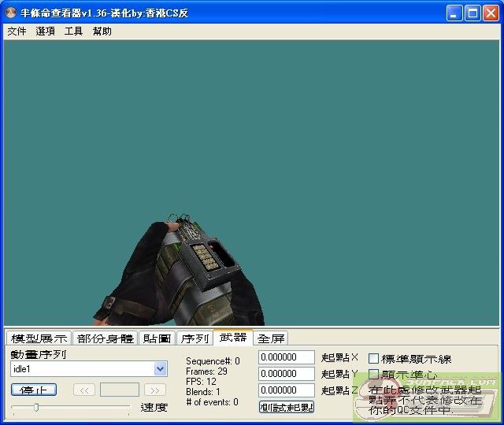Click the application icon in title bar
504x425 pixels.
tap(11, 13)
